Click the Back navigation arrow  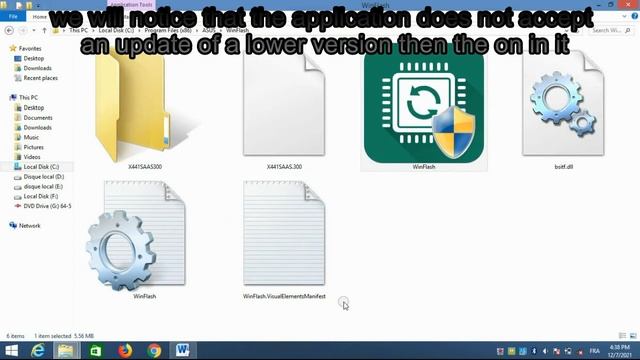pos(9,31)
